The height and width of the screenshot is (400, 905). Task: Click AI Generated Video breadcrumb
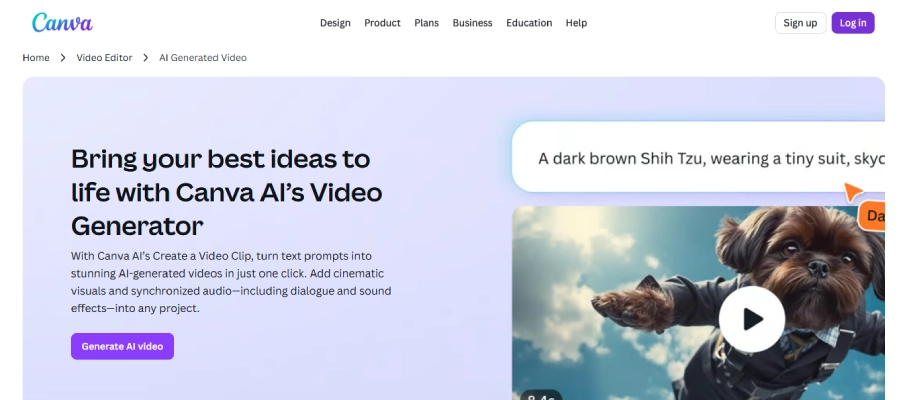pyautogui.click(x=203, y=58)
